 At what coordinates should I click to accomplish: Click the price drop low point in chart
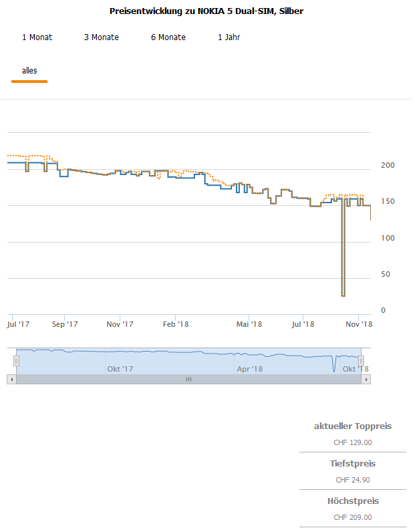(343, 295)
